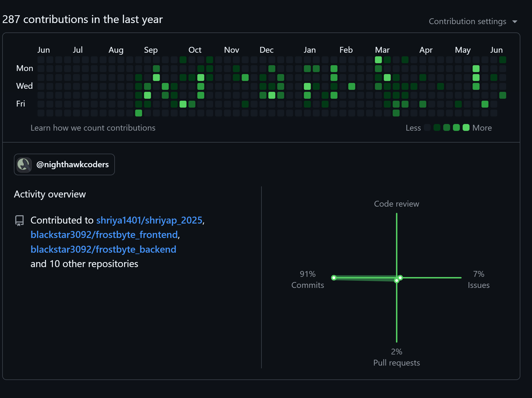The height and width of the screenshot is (398, 532).
Task: Click the nighthawkcoders avatar image
Action: (x=24, y=165)
